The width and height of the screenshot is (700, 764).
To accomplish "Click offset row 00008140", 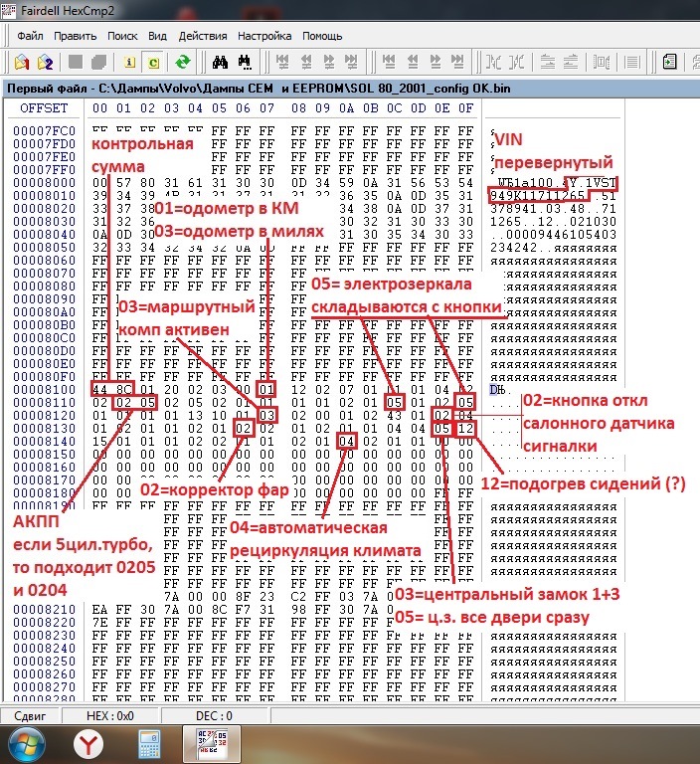I will point(45,442).
